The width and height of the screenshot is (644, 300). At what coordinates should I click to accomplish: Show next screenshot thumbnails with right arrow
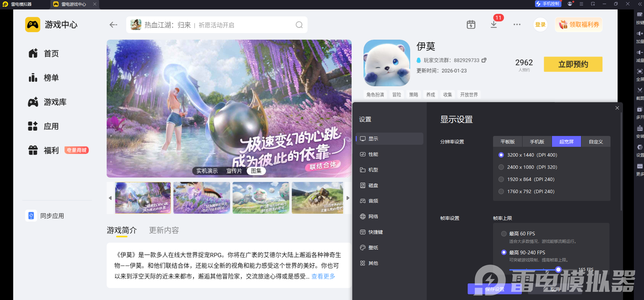click(x=348, y=198)
